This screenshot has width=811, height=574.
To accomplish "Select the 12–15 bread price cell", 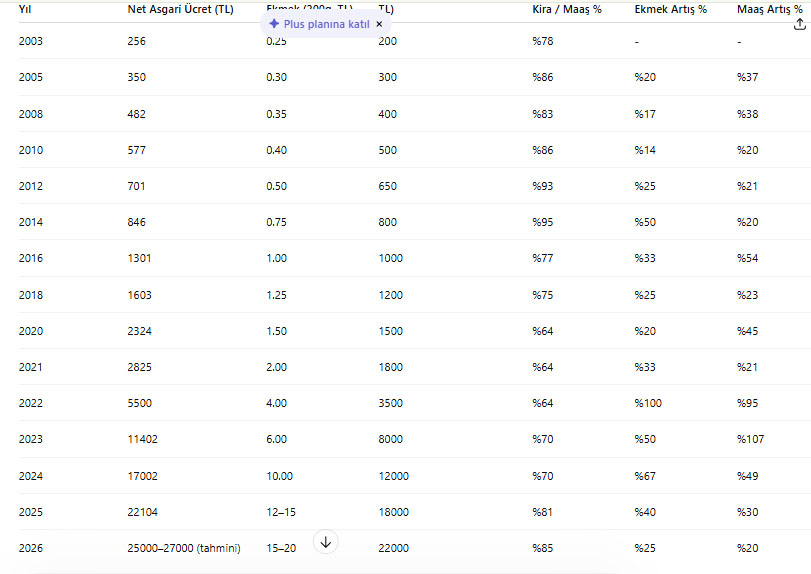I will tap(282, 512).
